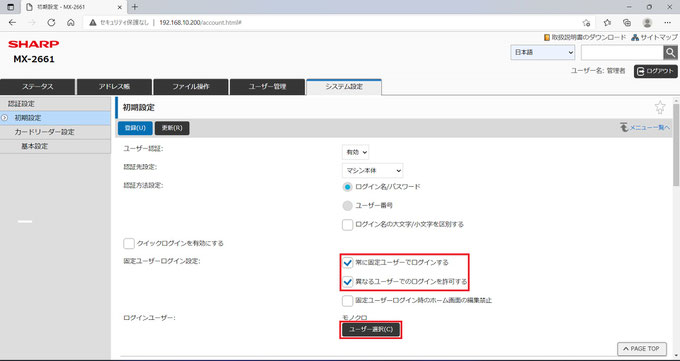Toggle 固定ユーザーログイン時のホーム画面の編集禁止 checkbox

click(x=347, y=301)
